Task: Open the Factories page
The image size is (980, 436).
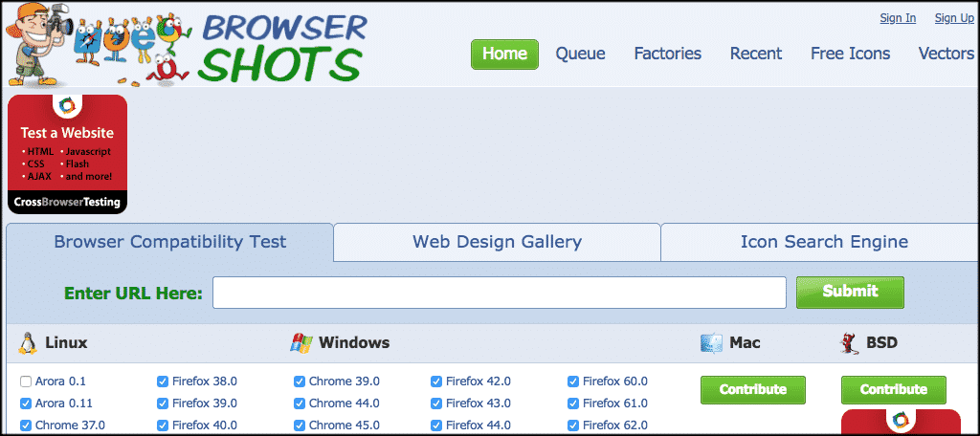Action: [667, 54]
